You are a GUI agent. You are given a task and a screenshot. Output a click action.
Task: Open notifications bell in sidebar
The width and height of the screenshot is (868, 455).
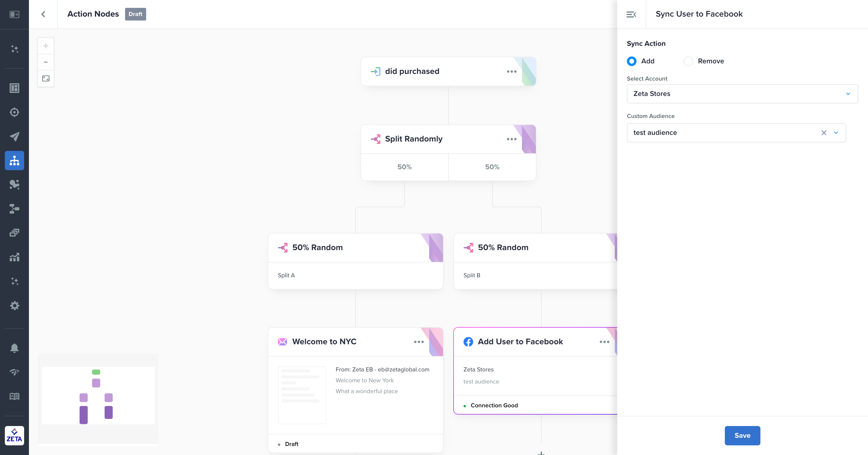tap(14, 348)
